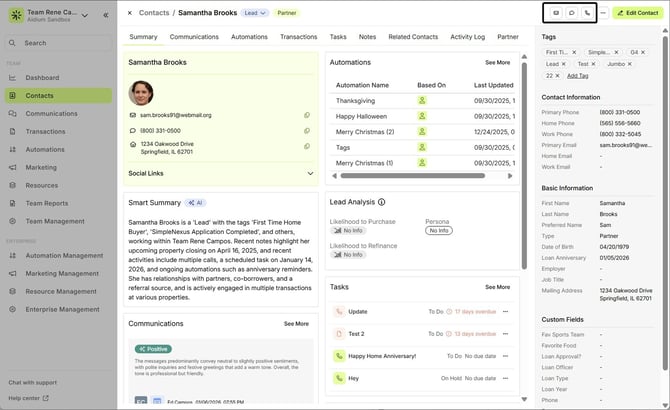The width and height of the screenshot is (670, 410).
Task: Open the Activity Log tab
Action: (467, 36)
